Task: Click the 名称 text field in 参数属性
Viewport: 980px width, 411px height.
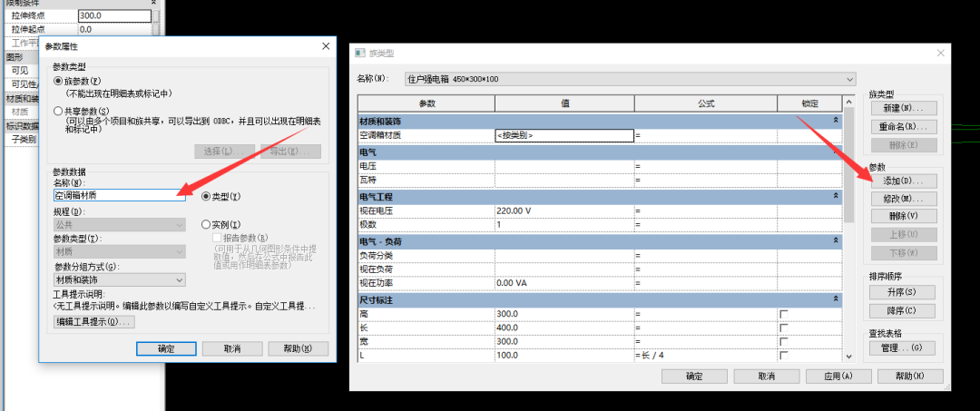Action: pyautogui.click(x=120, y=195)
